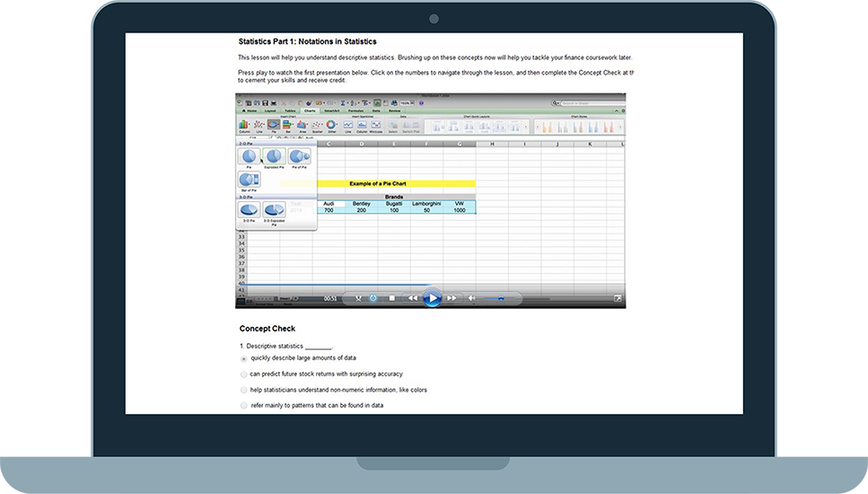
Task: Switch to the Tables ribbon tab
Action: 290,110
